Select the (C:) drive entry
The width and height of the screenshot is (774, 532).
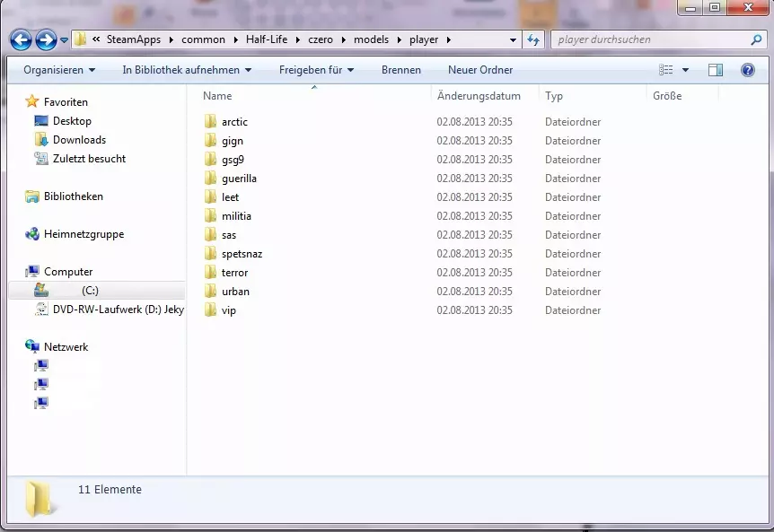97,291
